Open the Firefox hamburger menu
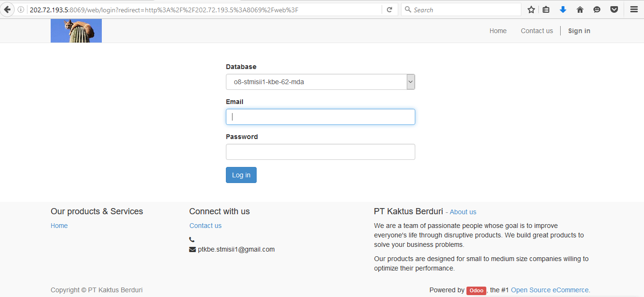 tap(634, 9)
